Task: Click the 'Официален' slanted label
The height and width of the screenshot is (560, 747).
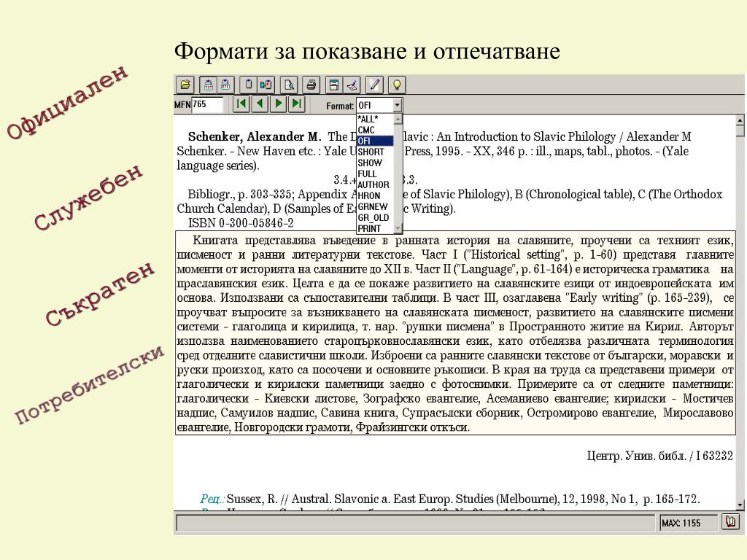Action: [x=68, y=102]
